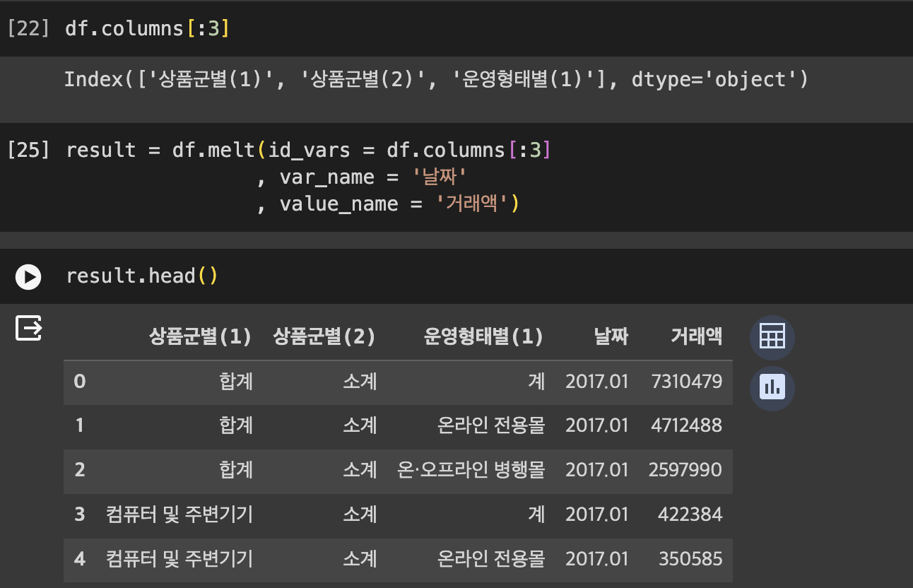
Task: Click 2017.01 date in row 2
Action: [x=597, y=470]
